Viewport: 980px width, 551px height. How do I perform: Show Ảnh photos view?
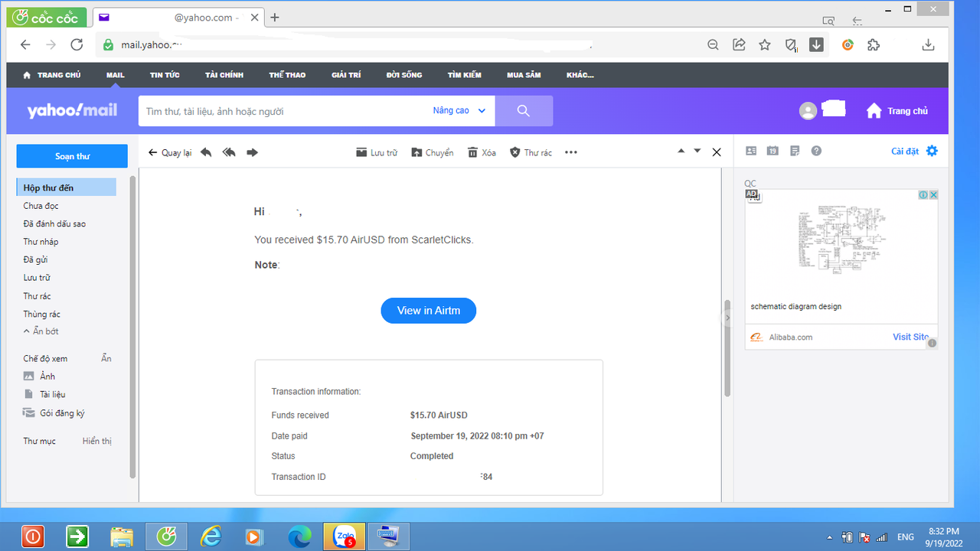(40, 377)
